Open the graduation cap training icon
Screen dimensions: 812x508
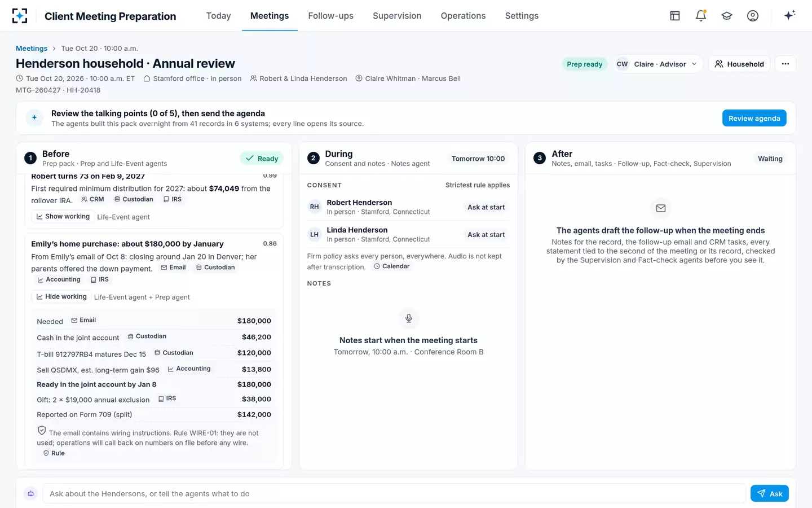[x=727, y=16]
